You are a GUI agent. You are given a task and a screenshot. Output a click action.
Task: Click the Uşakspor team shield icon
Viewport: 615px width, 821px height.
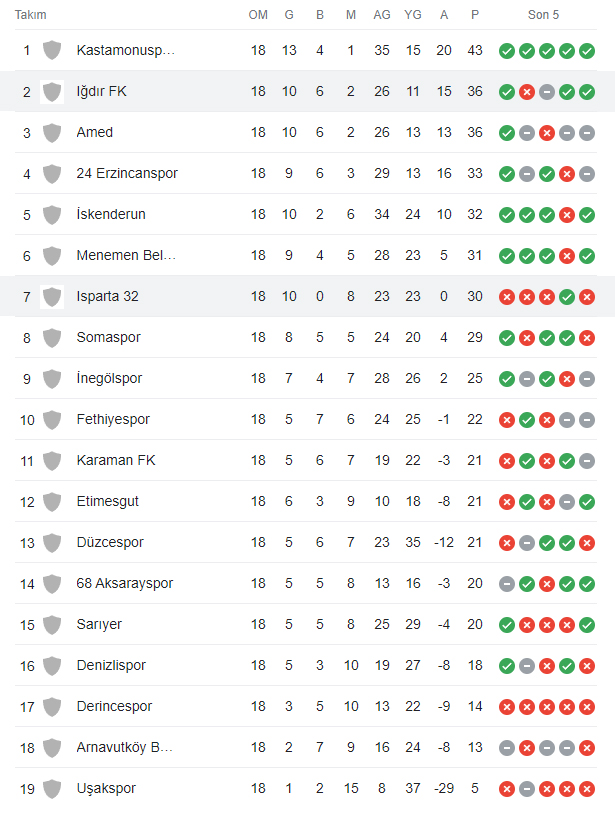point(52,789)
